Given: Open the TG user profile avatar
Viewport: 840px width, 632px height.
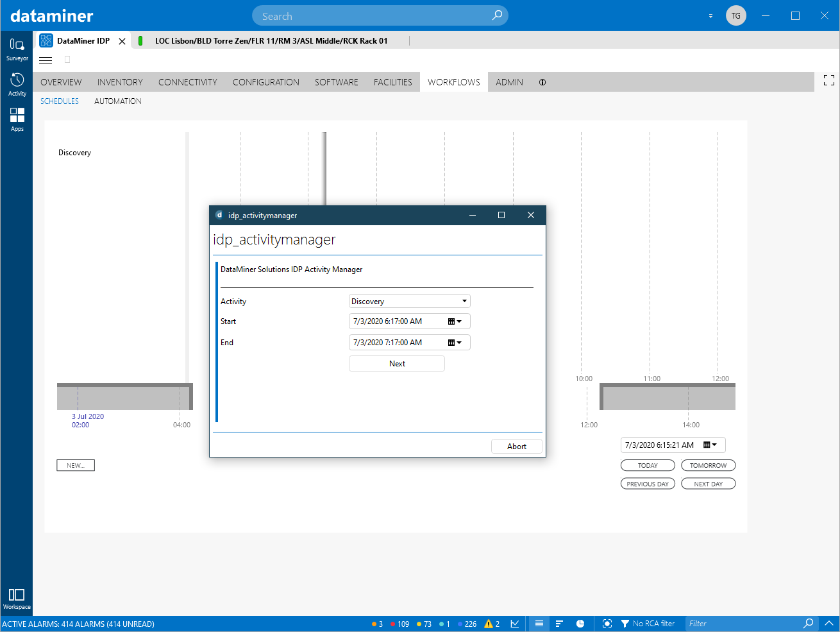Looking at the screenshot, I should click(x=736, y=15).
